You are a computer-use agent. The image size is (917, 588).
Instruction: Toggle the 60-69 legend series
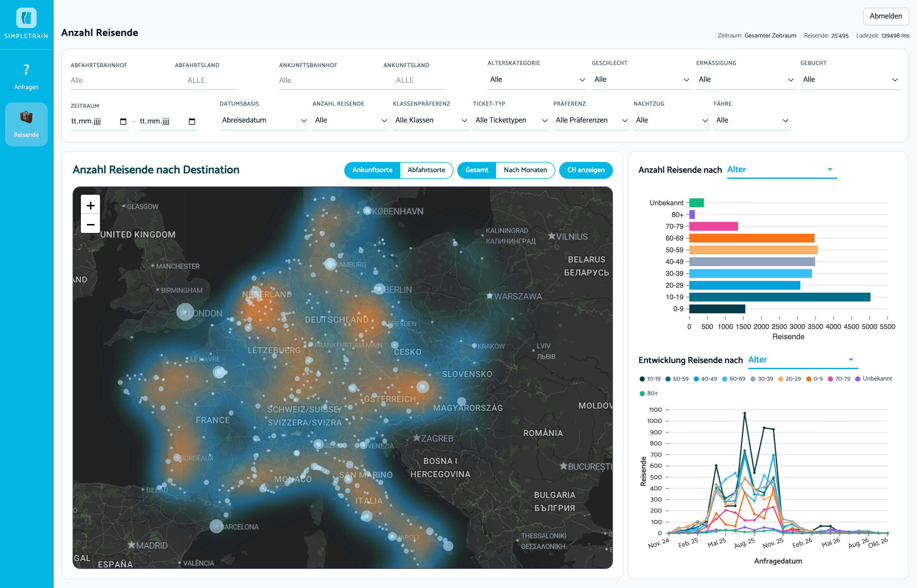tap(734, 379)
